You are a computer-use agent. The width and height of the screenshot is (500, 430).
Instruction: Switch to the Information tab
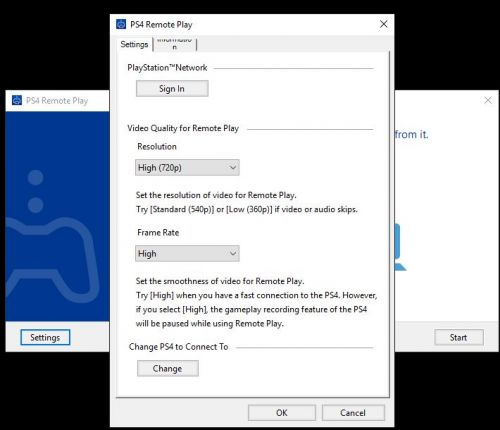click(175, 44)
